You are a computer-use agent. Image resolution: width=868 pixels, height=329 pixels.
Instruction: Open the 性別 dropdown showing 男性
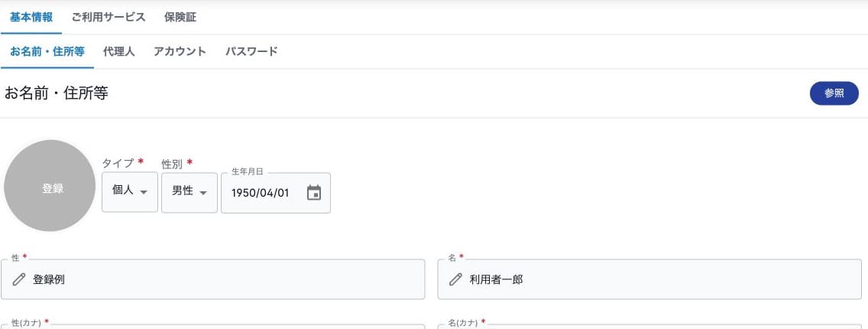[x=189, y=192]
